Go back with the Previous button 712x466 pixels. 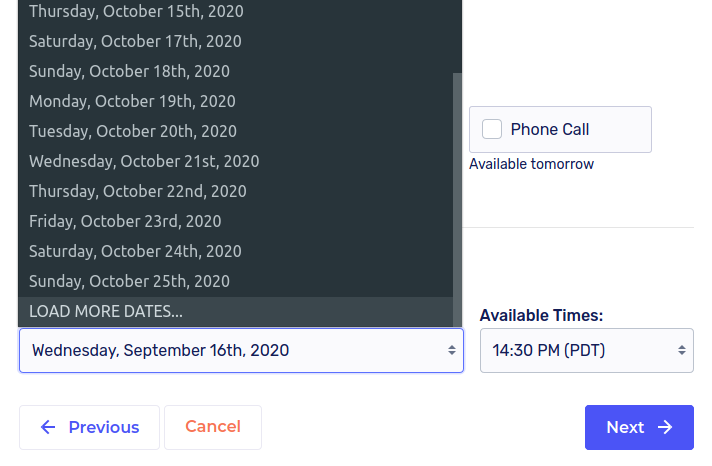pyautogui.click(x=89, y=427)
